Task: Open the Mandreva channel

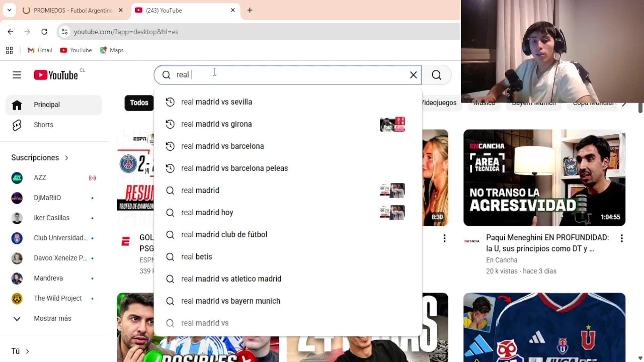Action: pyautogui.click(x=54, y=278)
